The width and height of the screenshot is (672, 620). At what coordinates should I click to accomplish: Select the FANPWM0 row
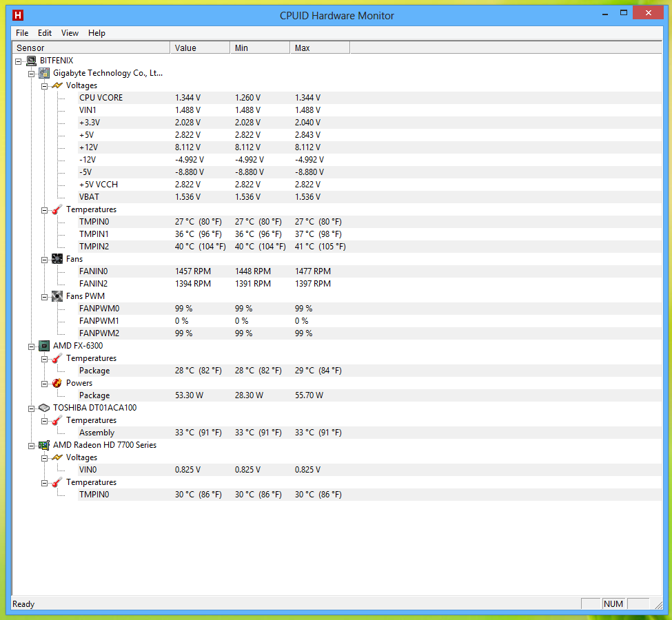tap(369, 309)
